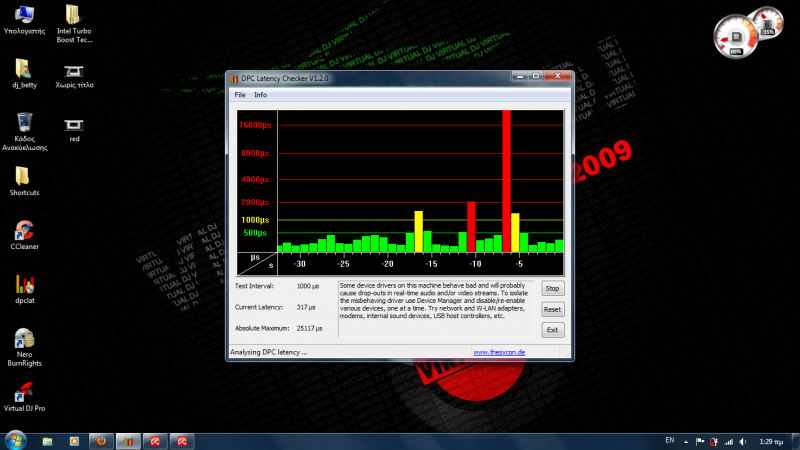800x450 pixels.
Task: Open the Recycle Bin Κάδος Ανακύκλωσης
Action: click(x=24, y=132)
